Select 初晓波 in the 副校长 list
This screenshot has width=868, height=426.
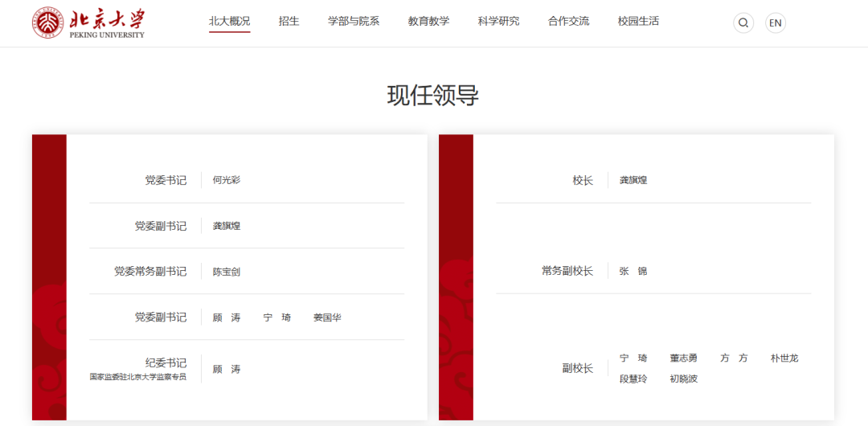[684, 379]
